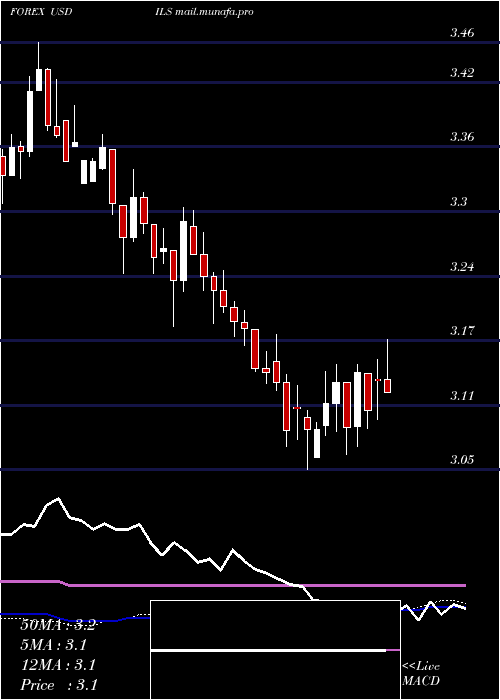Screen dimensions: 500x700
Task: Click the Price : 3.1 legend entry
Action: coord(59,685)
